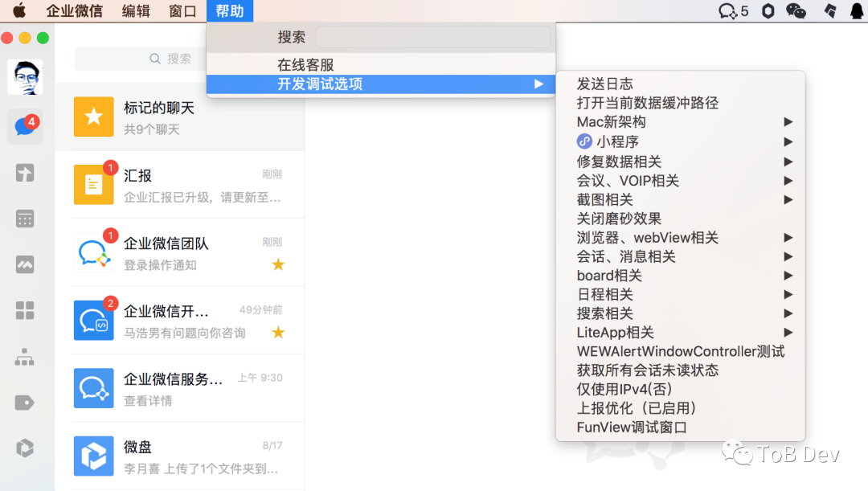
Task: Click the QQ penguin icon in menu bar
Action: [x=857, y=10]
